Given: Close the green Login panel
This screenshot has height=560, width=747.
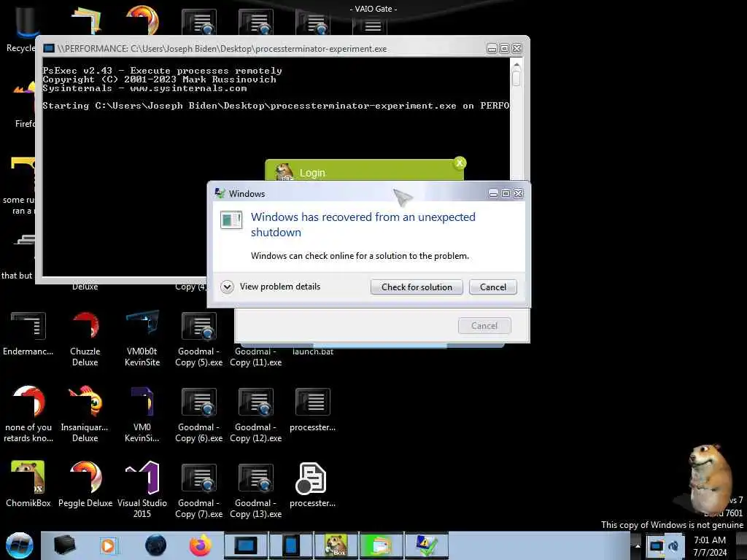Looking at the screenshot, I should (x=460, y=163).
